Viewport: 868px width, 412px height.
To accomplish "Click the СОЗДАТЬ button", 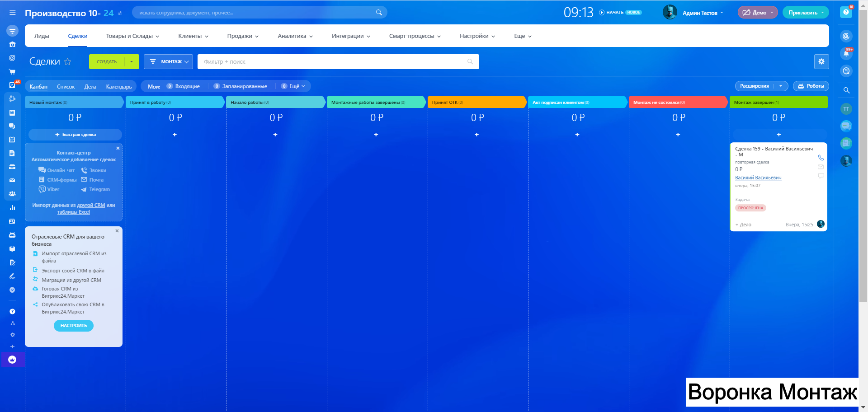I will tap(107, 61).
